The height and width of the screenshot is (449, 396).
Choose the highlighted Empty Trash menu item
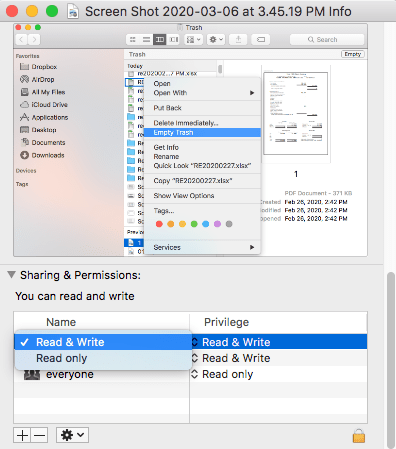(202, 132)
